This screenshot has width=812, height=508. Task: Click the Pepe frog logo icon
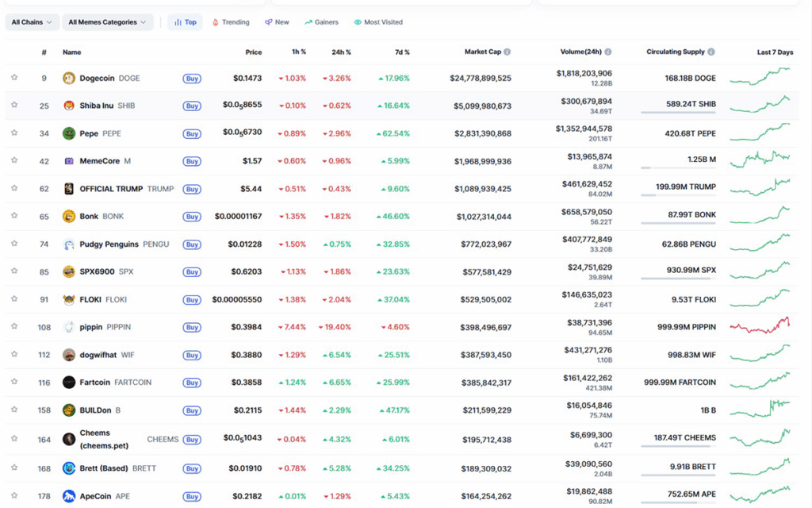69,133
